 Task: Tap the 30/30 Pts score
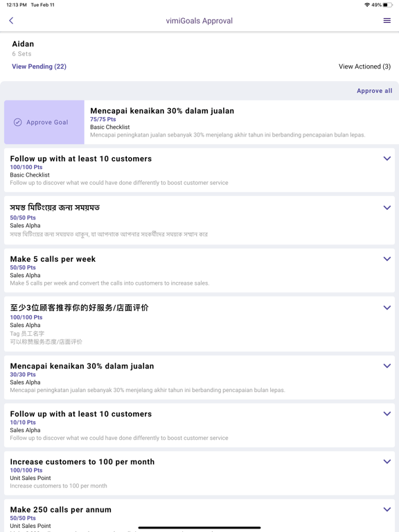coord(23,374)
